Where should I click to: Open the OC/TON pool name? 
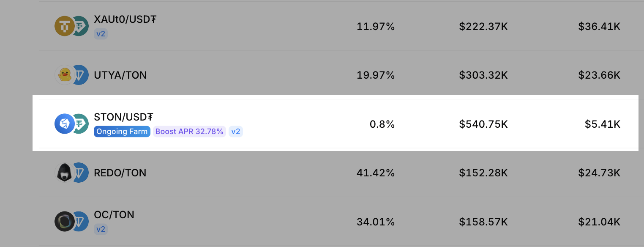click(114, 215)
